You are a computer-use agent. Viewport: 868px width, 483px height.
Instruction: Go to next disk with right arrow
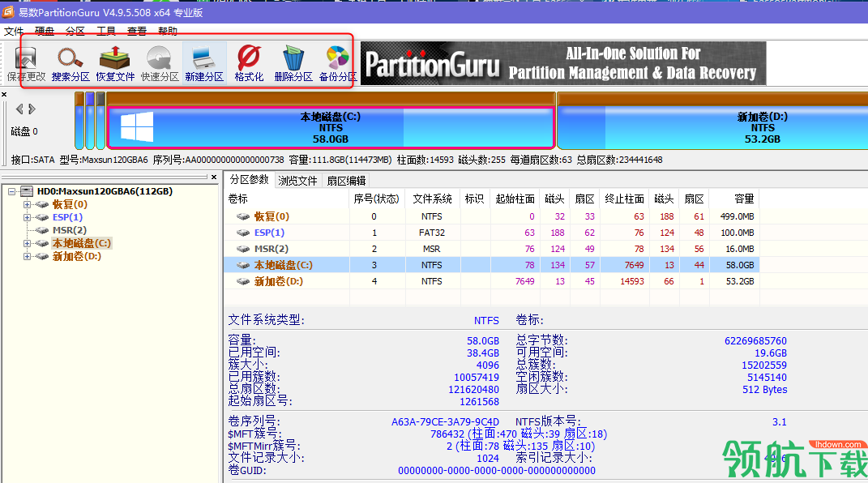pos(32,109)
